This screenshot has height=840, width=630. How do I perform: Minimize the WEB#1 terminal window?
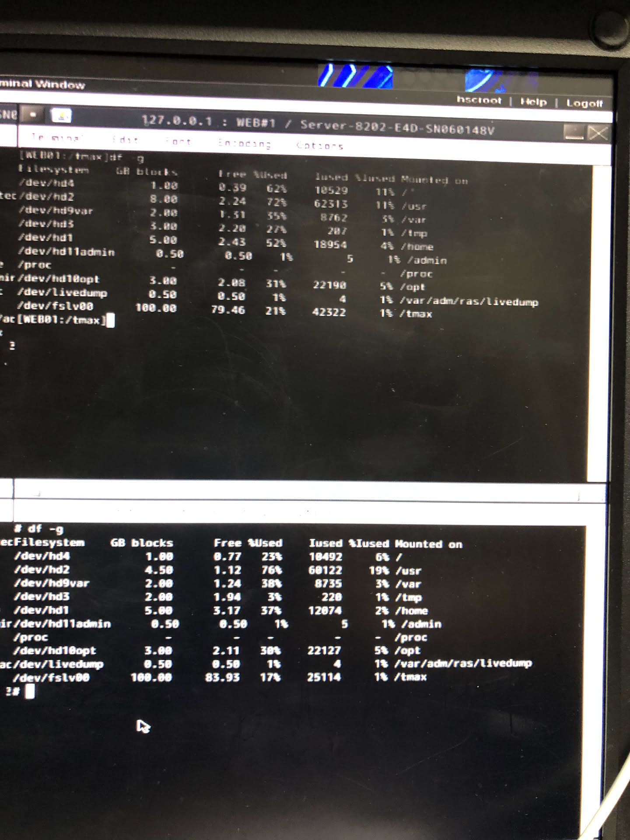[x=574, y=132]
